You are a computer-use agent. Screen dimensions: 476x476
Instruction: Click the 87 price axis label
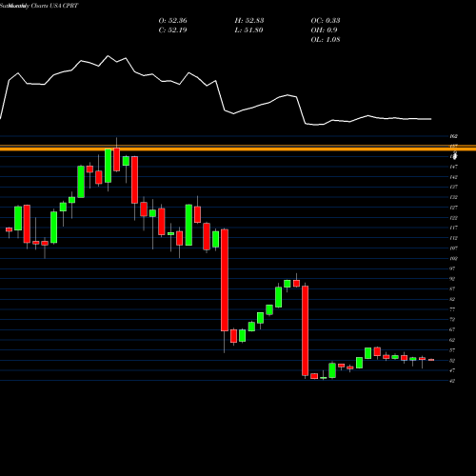pyautogui.click(x=452, y=288)
